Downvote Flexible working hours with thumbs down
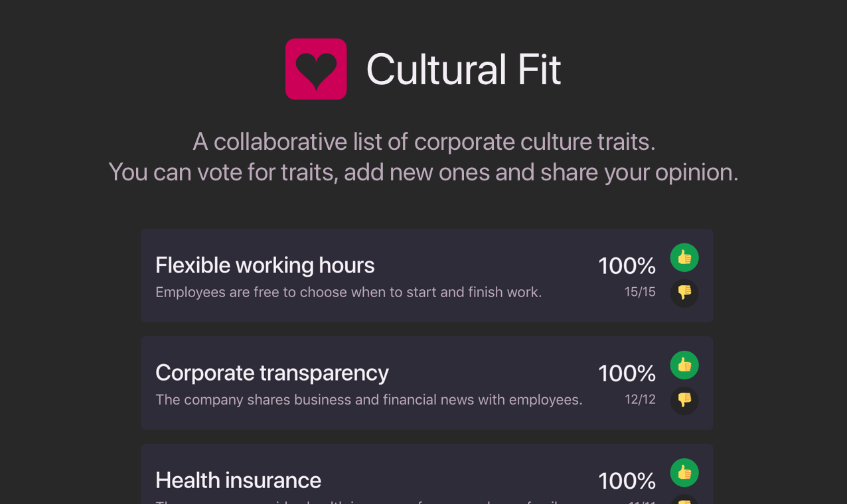Screen dimensions: 847x504 (684, 294)
